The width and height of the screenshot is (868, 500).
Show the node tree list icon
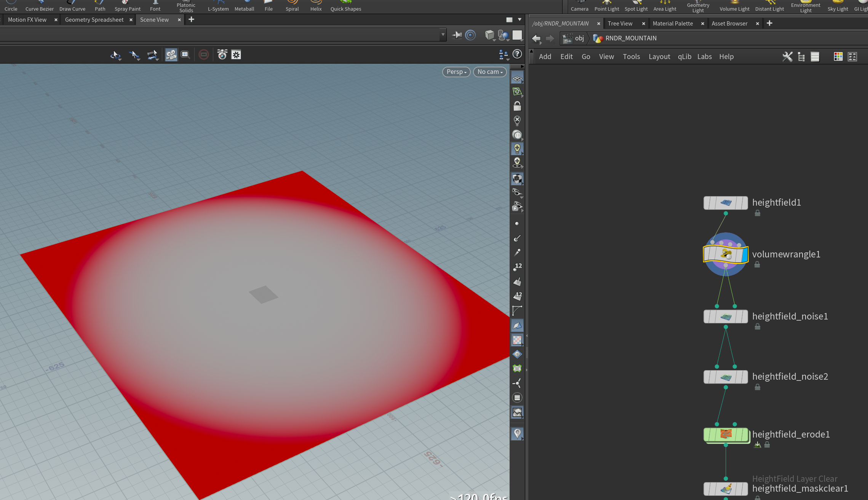(x=801, y=57)
